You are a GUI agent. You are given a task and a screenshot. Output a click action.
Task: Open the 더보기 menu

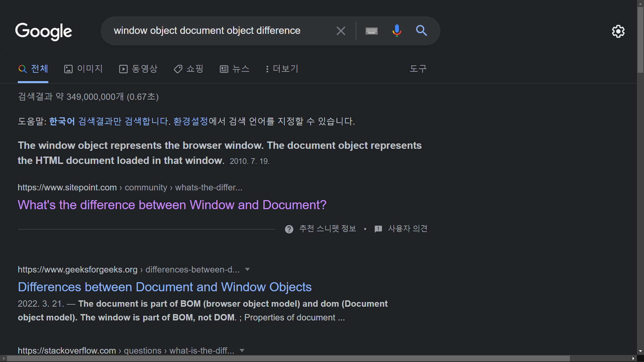point(282,69)
